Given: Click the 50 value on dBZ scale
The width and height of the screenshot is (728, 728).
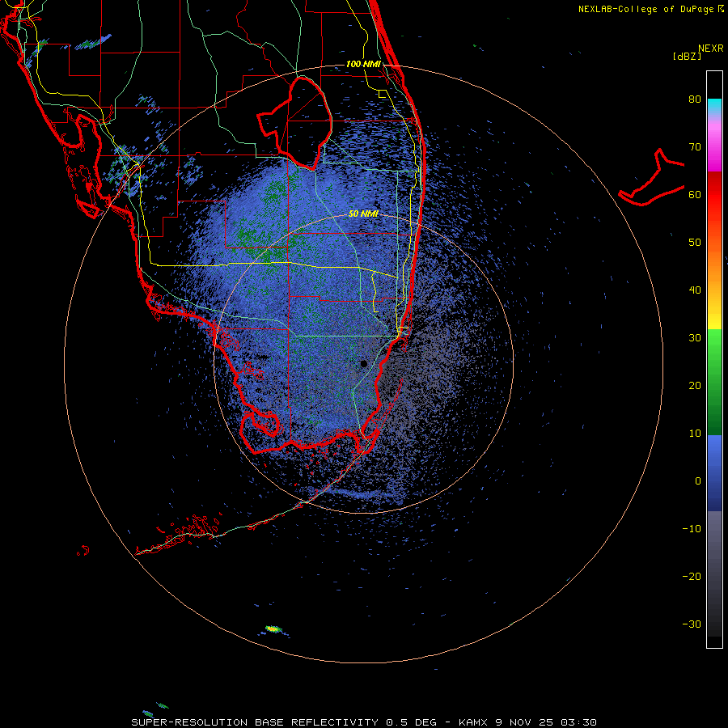Looking at the screenshot, I should (695, 243).
